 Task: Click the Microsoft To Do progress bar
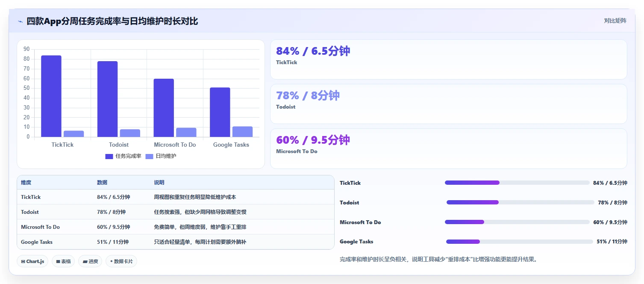coord(517,222)
